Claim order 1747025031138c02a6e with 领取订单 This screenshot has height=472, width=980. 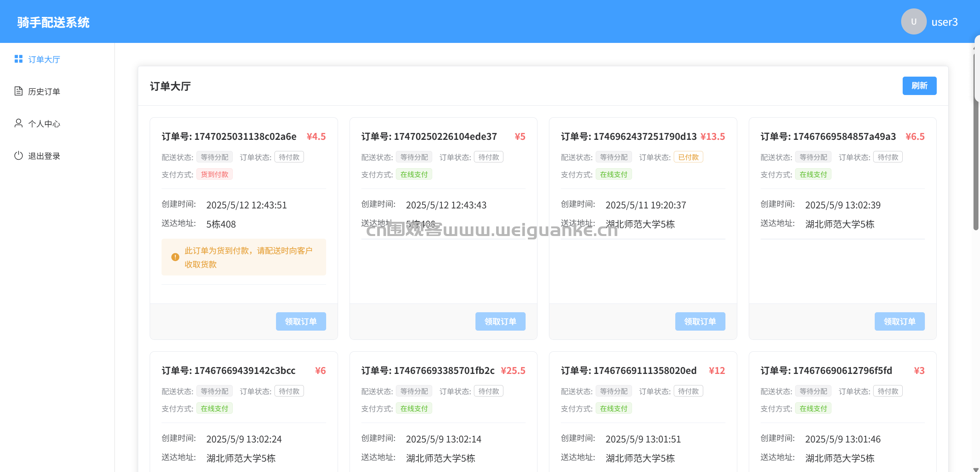point(301,321)
